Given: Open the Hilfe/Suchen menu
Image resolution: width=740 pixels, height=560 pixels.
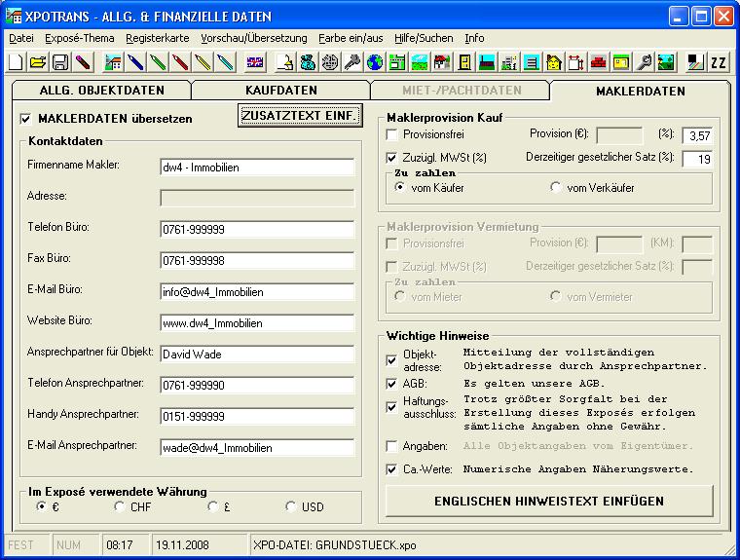Looking at the screenshot, I should tap(424, 38).
